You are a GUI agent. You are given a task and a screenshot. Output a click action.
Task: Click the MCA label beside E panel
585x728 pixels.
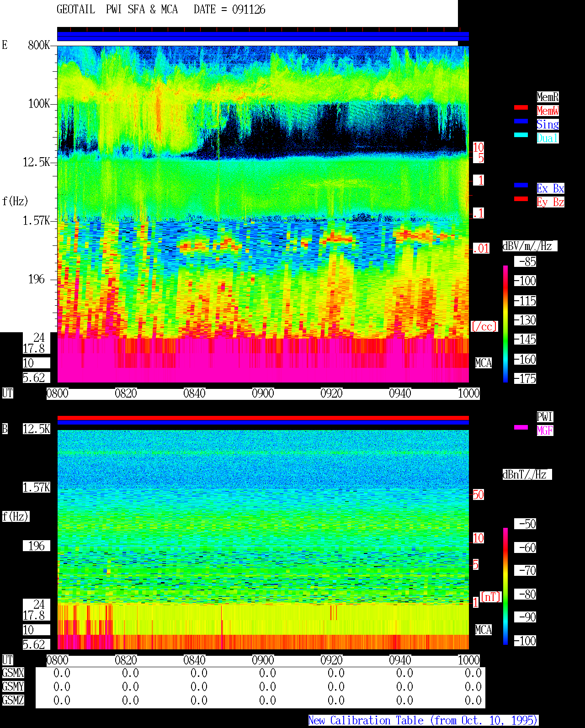coord(484,363)
